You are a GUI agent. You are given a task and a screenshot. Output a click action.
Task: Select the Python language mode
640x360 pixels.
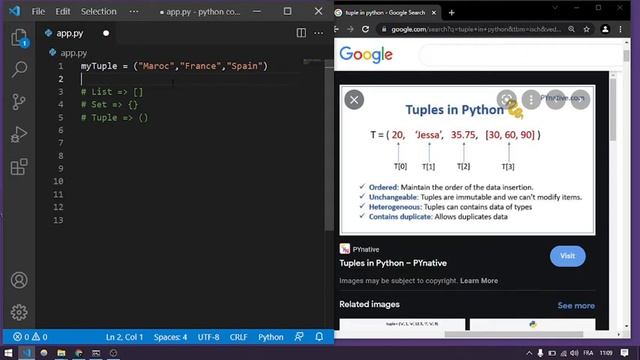[271, 337]
